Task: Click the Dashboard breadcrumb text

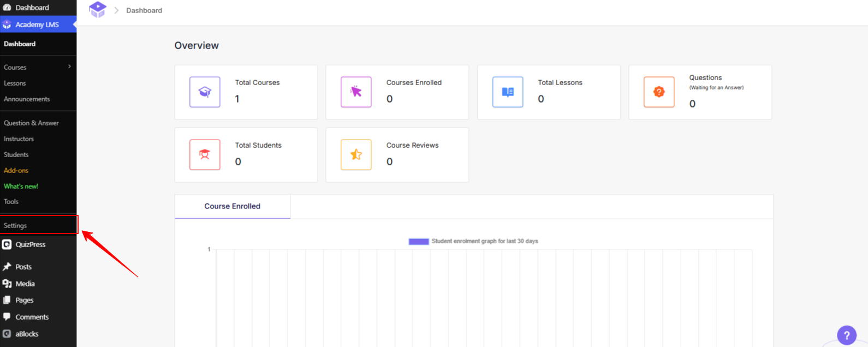Action: point(144,10)
